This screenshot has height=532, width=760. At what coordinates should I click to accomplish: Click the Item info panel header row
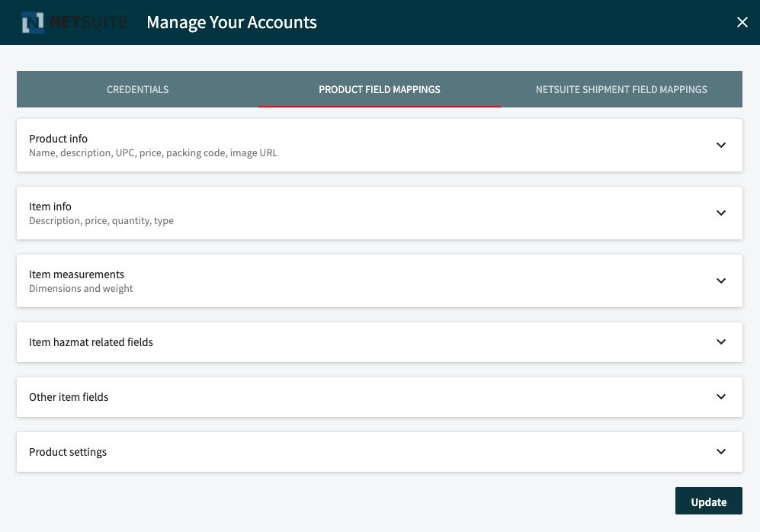[380, 213]
